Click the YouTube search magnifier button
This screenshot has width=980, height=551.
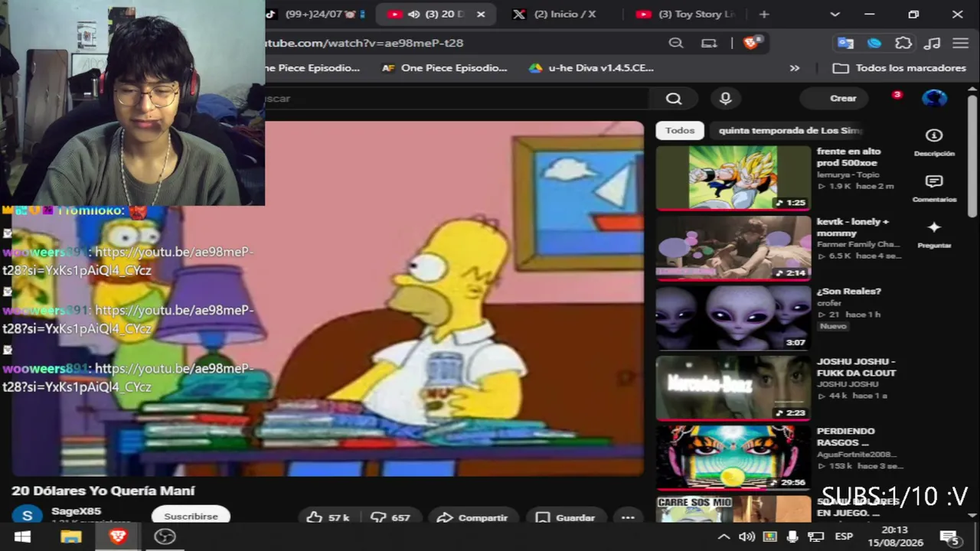pyautogui.click(x=674, y=98)
